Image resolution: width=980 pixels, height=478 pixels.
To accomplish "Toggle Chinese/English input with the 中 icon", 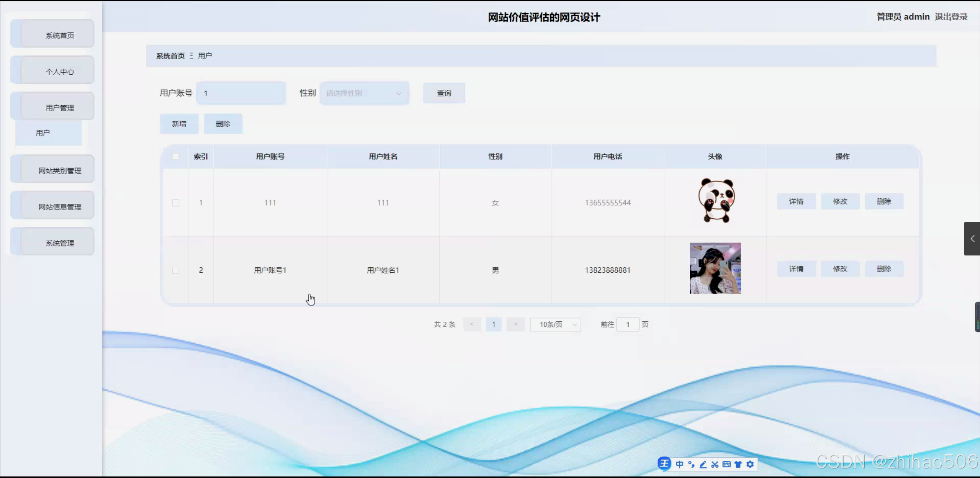I will point(679,464).
